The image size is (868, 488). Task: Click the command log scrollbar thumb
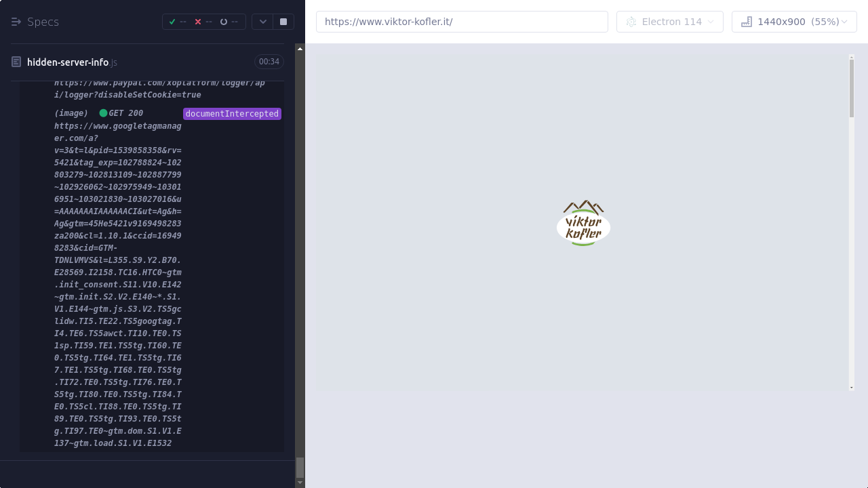tap(300, 467)
